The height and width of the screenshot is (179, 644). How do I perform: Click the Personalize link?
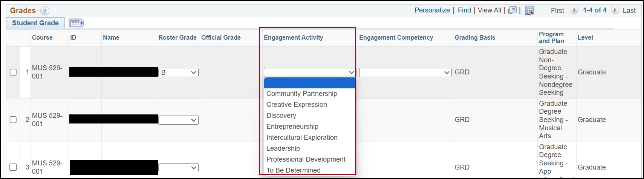click(x=432, y=10)
